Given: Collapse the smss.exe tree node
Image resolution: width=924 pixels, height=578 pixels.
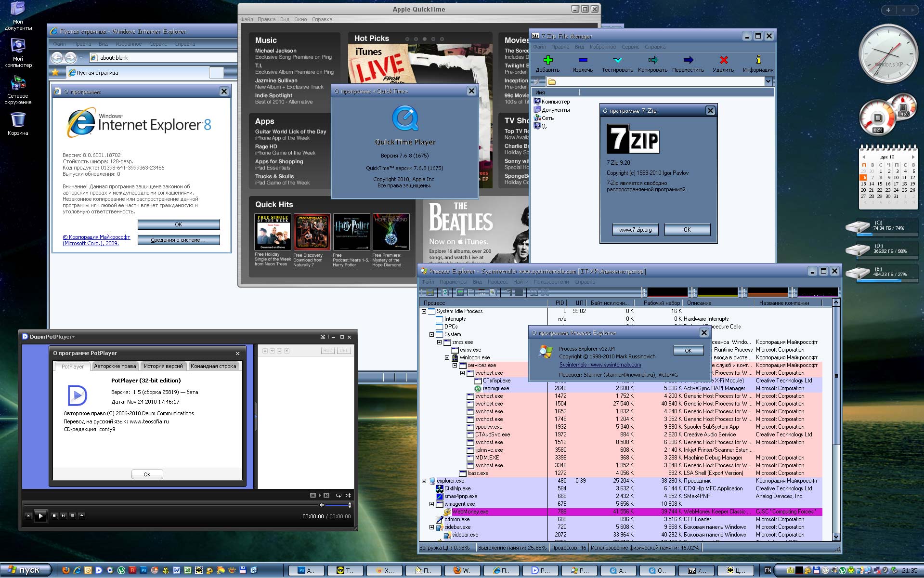Looking at the screenshot, I should pos(440,342).
